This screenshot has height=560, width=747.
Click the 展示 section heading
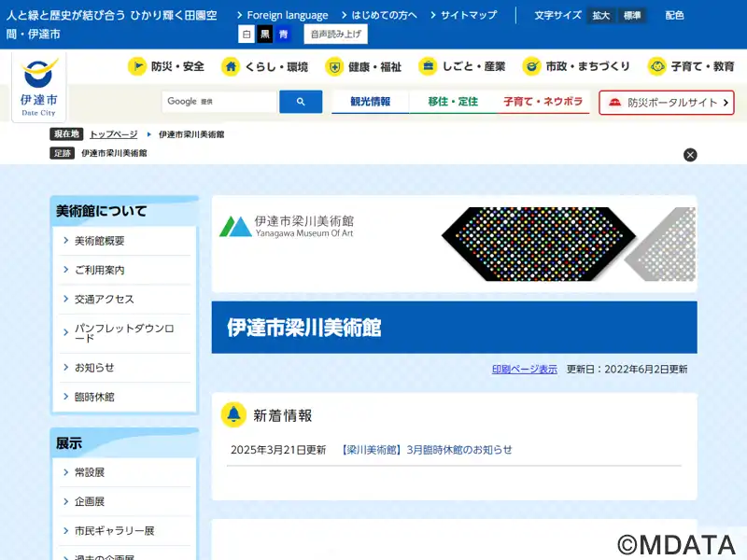pyautogui.click(x=69, y=443)
